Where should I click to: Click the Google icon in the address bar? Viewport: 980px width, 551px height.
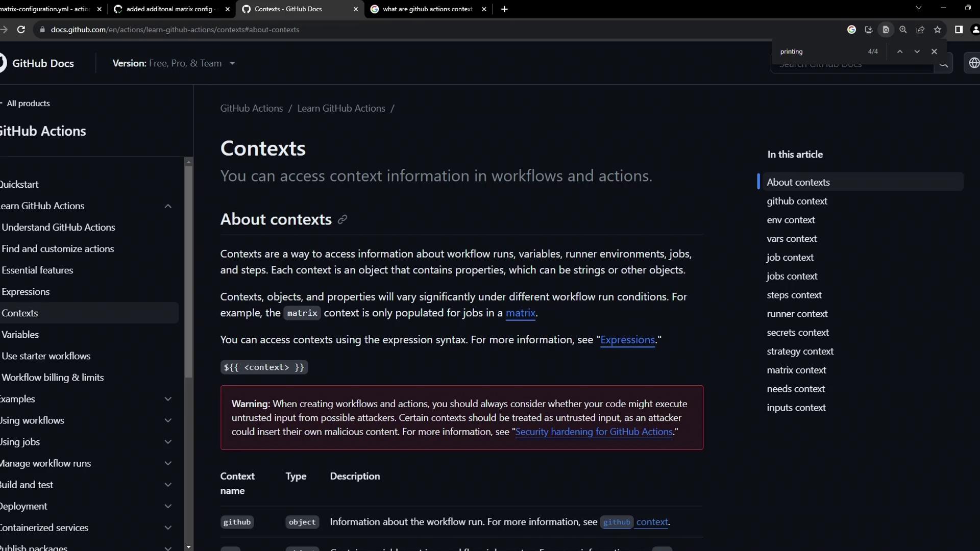[x=851, y=30]
